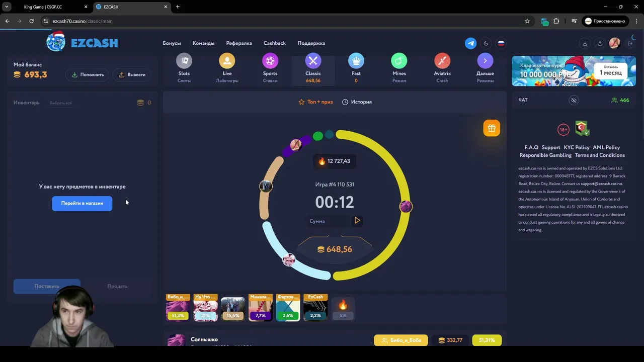Submit bet with play arrow icon
Screen dimensions: 644x362
pos(357,220)
